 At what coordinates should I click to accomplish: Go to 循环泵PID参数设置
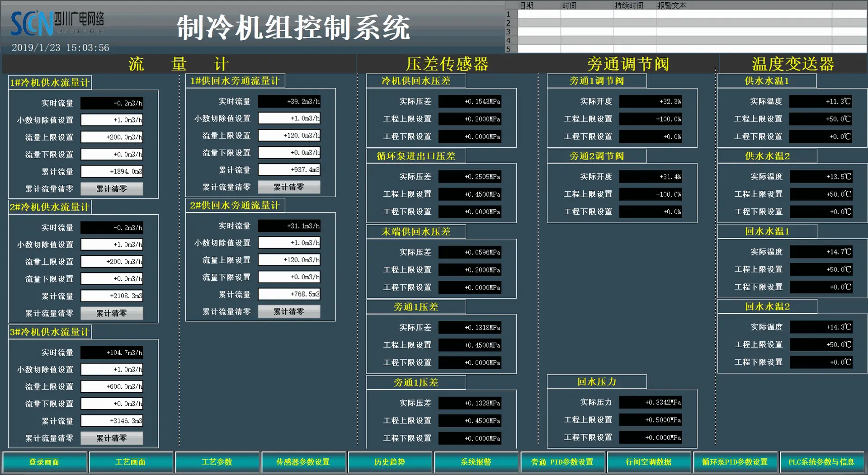coord(735,462)
